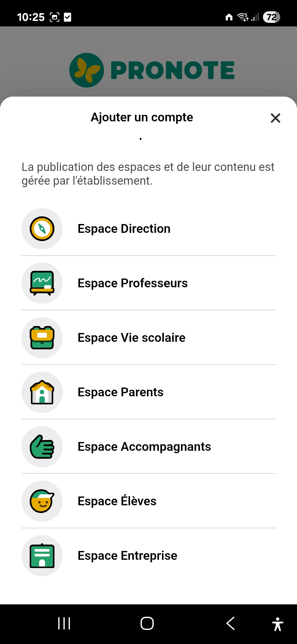The width and height of the screenshot is (297, 644).
Task: Tap the chalkboard icon for Espace Professeurs
Action: tap(42, 283)
